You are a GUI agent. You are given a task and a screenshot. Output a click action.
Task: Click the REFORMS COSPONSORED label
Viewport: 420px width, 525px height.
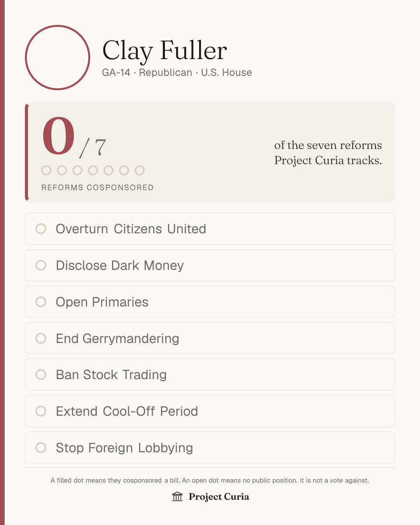(x=98, y=187)
